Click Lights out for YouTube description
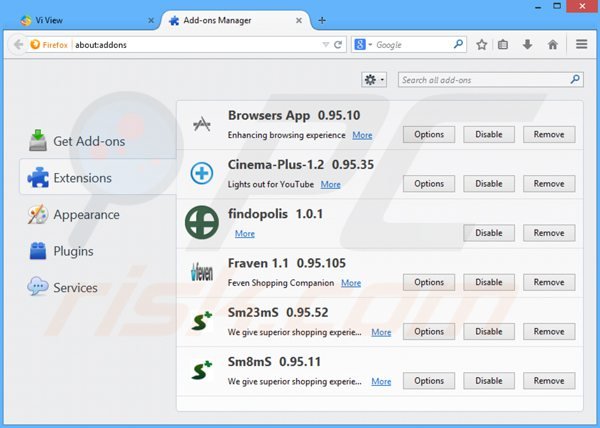This screenshot has width=600, height=428. click(271, 184)
